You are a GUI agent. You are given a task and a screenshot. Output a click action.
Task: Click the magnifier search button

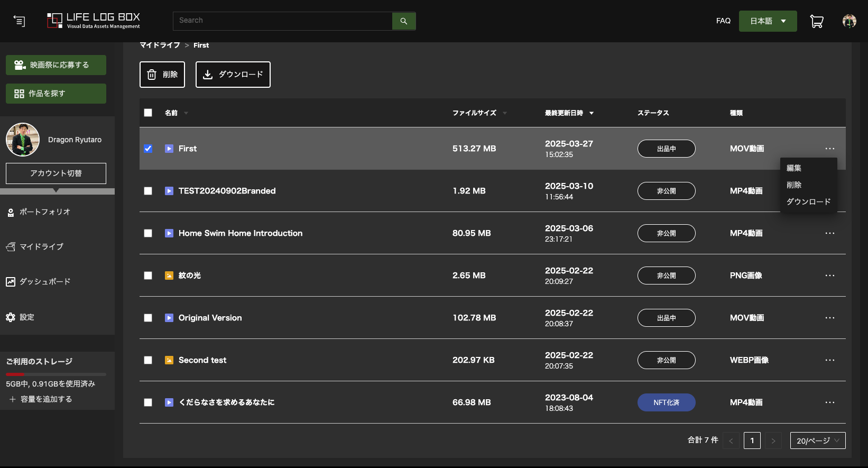click(404, 21)
